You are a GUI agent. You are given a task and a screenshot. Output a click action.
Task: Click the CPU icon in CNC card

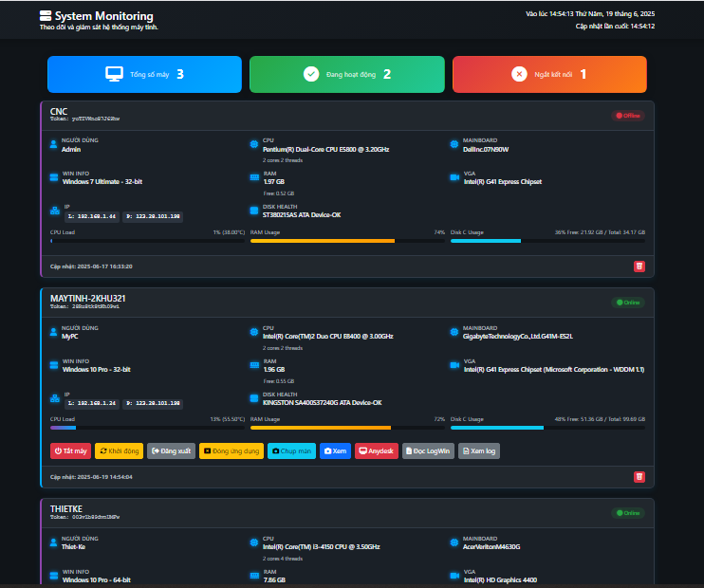253,145
